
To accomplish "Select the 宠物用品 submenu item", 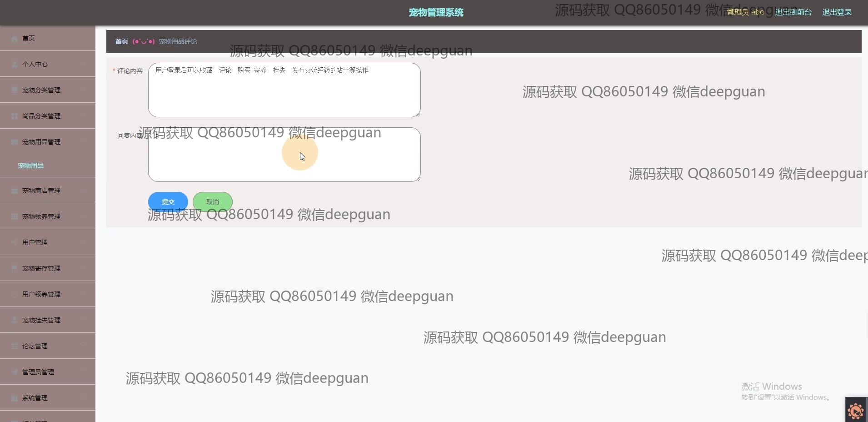I will click(31, 166).
